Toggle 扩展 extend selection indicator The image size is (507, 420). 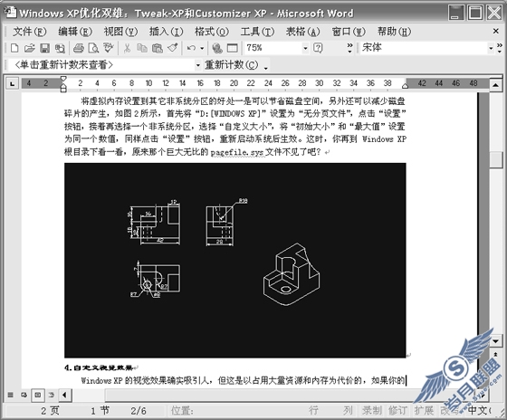pos(424,411)
